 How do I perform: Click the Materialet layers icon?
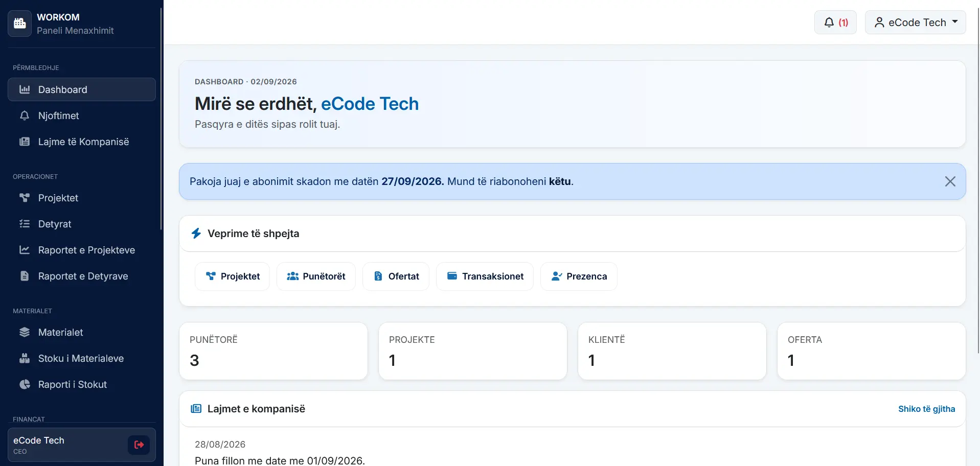click(x=25, y=332)
